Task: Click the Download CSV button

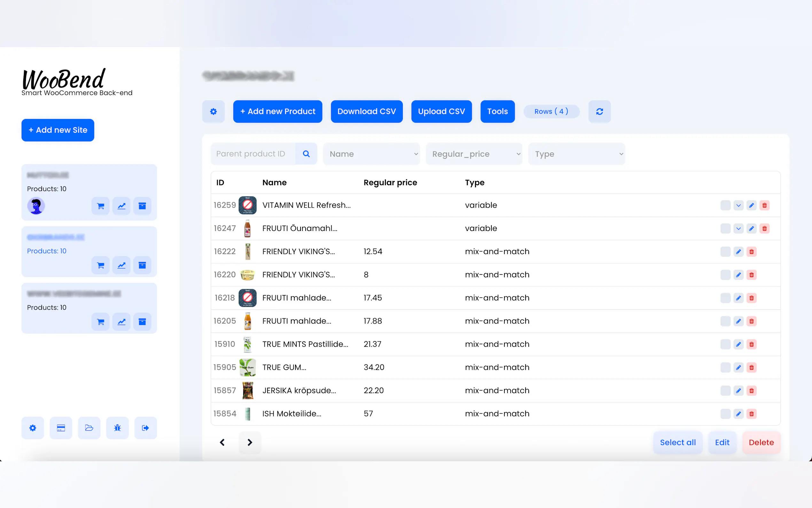Action: coord(366,111)
